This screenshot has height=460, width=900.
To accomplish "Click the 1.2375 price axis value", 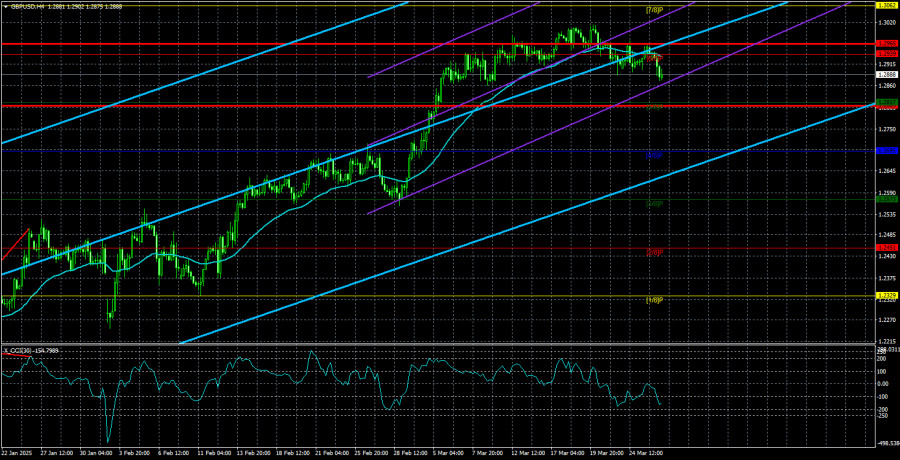I will click(x=885, y=278).
